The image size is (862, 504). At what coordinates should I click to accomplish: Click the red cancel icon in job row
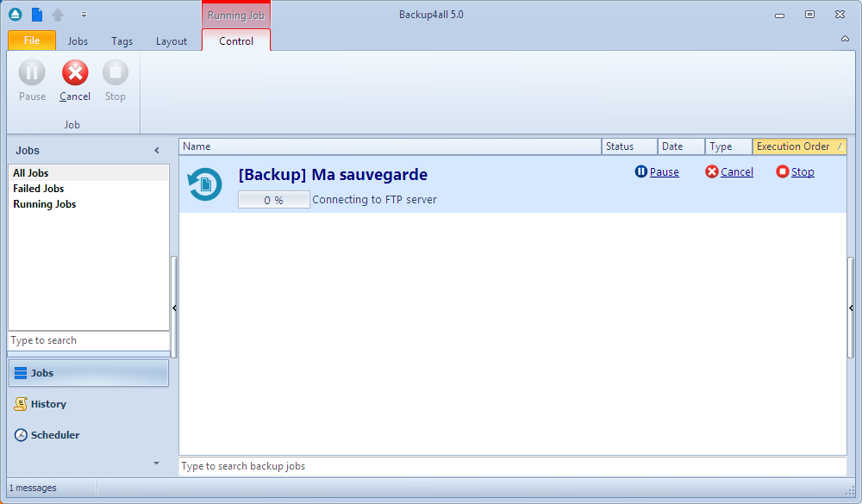(712, 171)
